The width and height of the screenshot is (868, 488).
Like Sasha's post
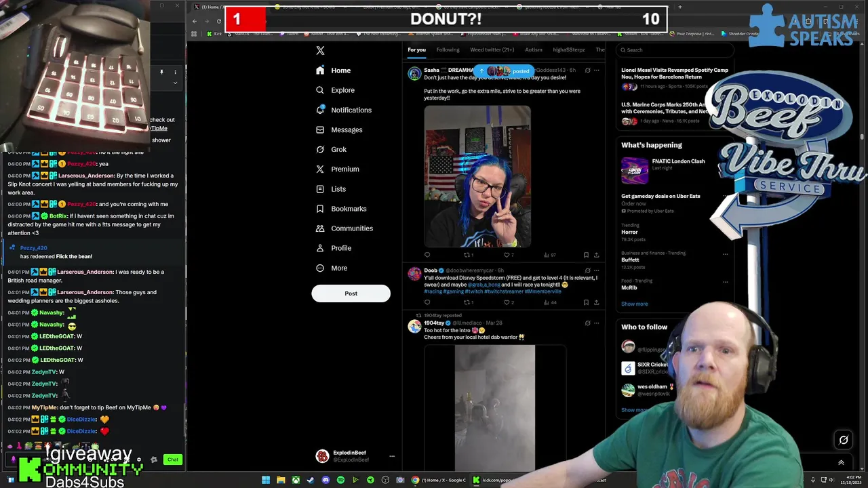pyautogui.click(x=508, y=255)
